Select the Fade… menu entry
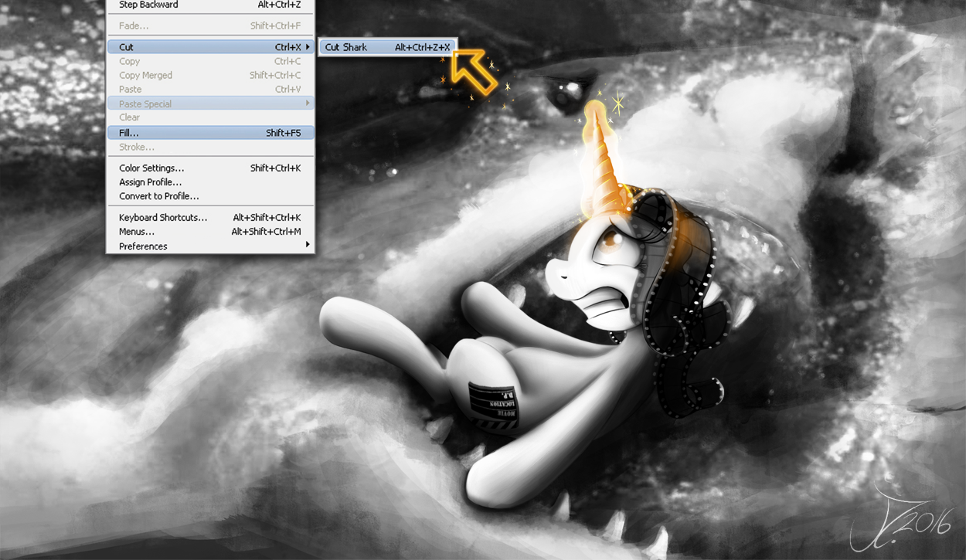Image resolution: width=966 pixels, height=560 pixels. 210,26
